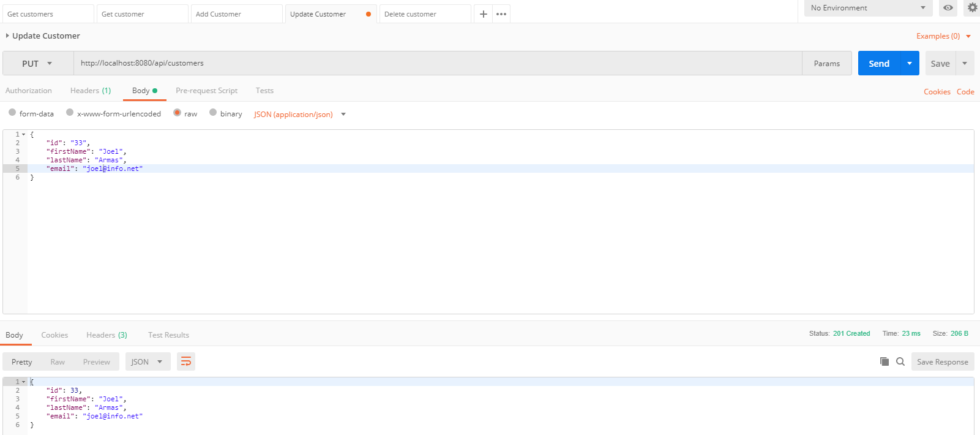The width and height of the screenshot is (980, 435).
Task: Open tab options three-dot menu
Action: click(x=501, y=14)
